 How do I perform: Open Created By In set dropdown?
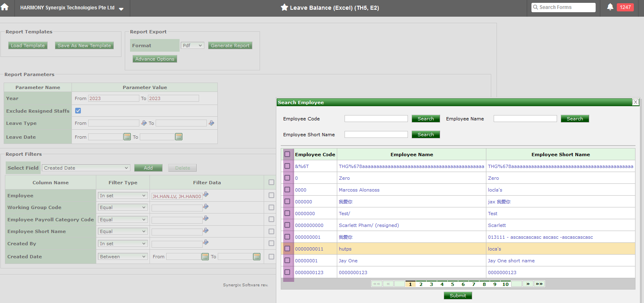[122, 244]
